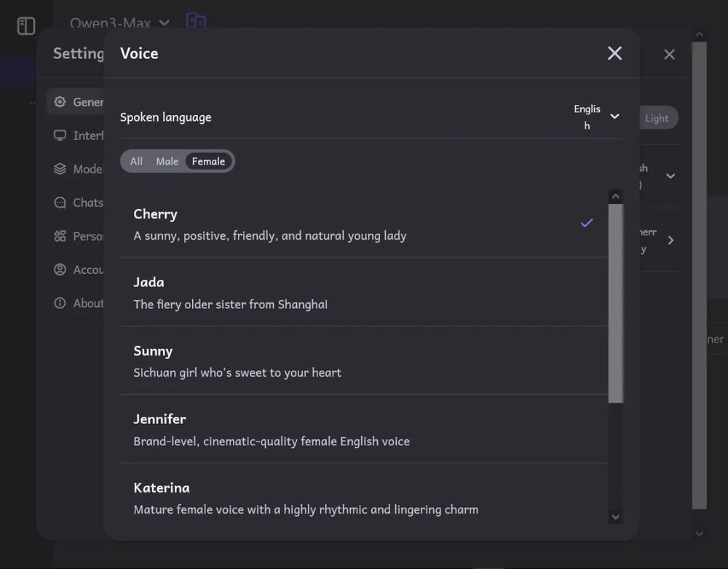Close the Voice dialog
The image size is (728, 569).
click(614, 53)
